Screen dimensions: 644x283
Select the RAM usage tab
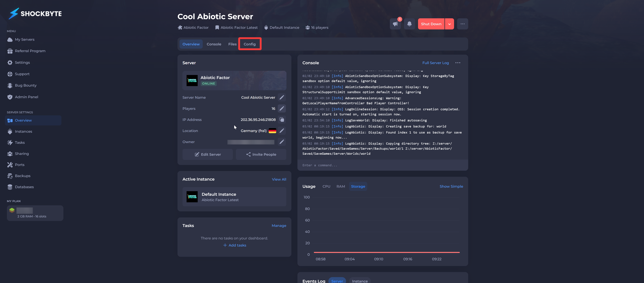(x=341, y=186)
